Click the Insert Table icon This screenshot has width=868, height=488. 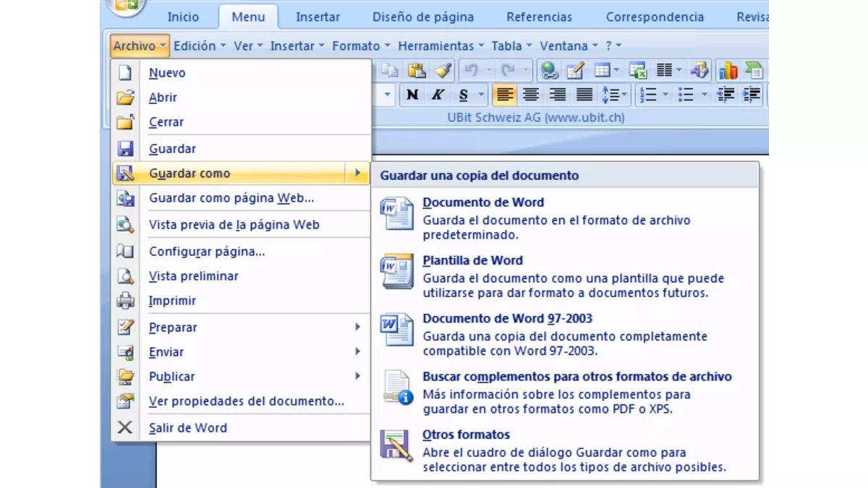pyautogui.click(x=603, y=70)
